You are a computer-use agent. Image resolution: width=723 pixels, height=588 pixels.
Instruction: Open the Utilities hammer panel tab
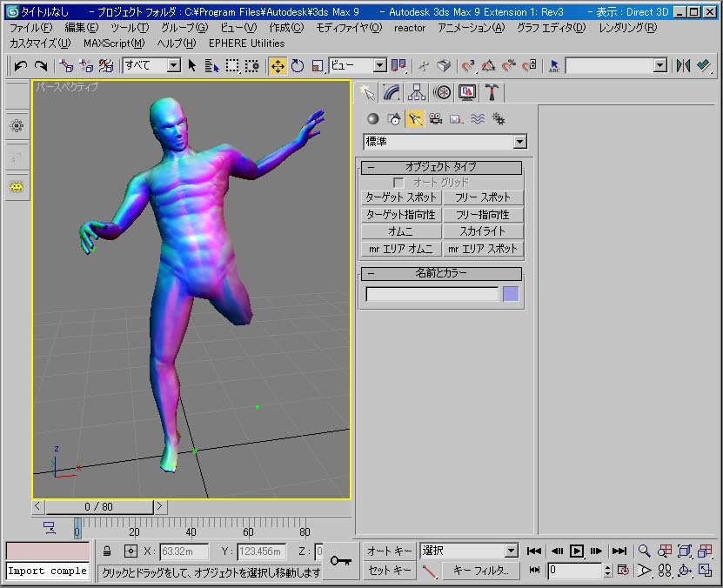click(492, 92)
